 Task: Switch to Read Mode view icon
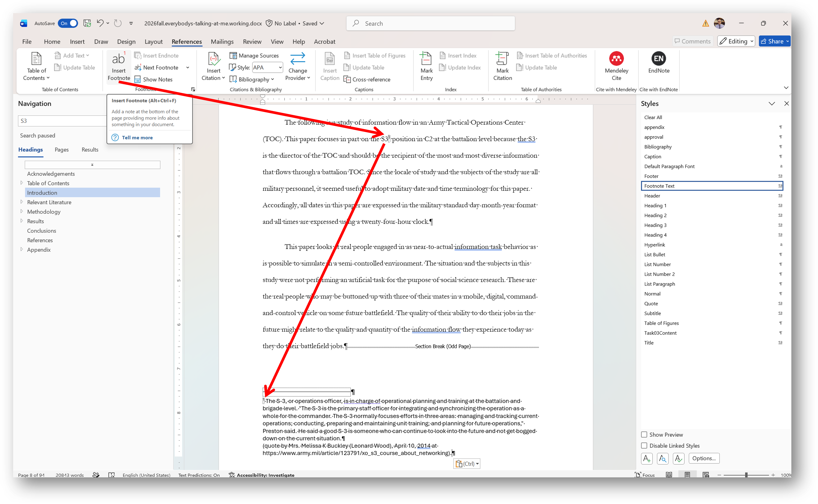[669, 475]
